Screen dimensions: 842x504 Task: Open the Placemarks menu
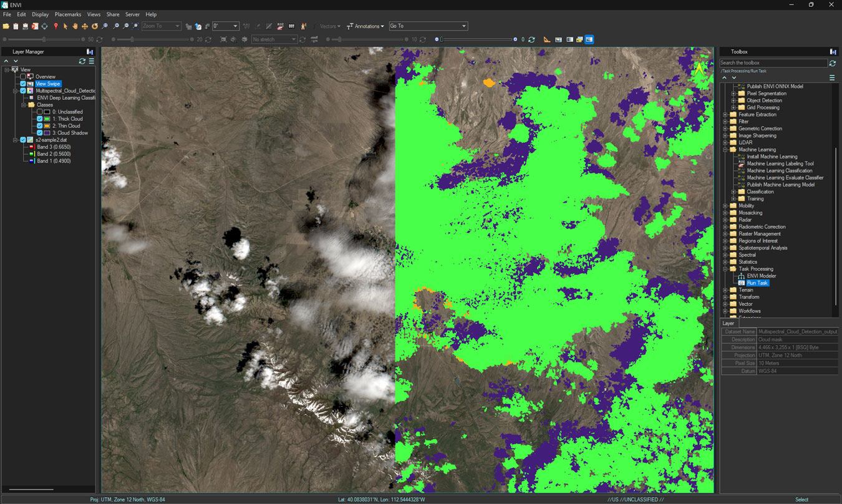click(68, 14)
